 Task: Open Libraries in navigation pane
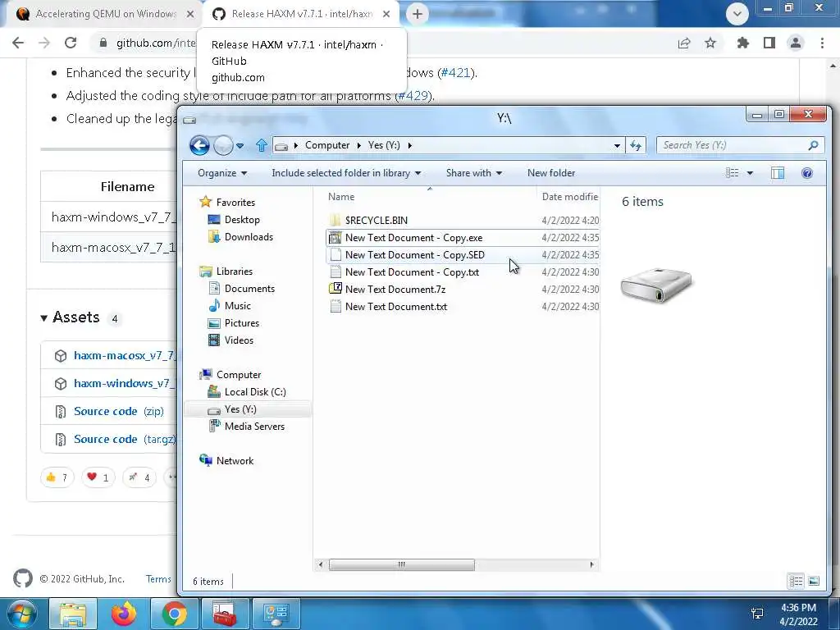tap(234, 272)
